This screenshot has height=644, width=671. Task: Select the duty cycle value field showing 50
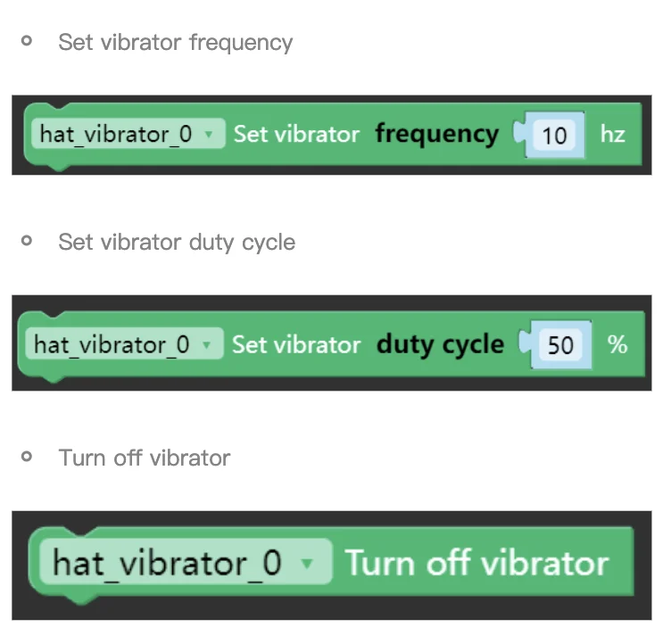[x=559, y=345]
